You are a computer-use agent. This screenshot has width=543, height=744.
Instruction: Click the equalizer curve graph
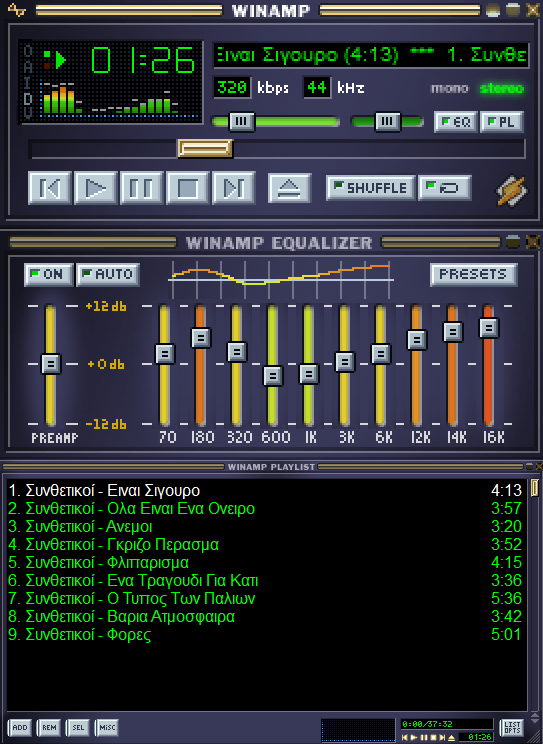pos(281,279)
